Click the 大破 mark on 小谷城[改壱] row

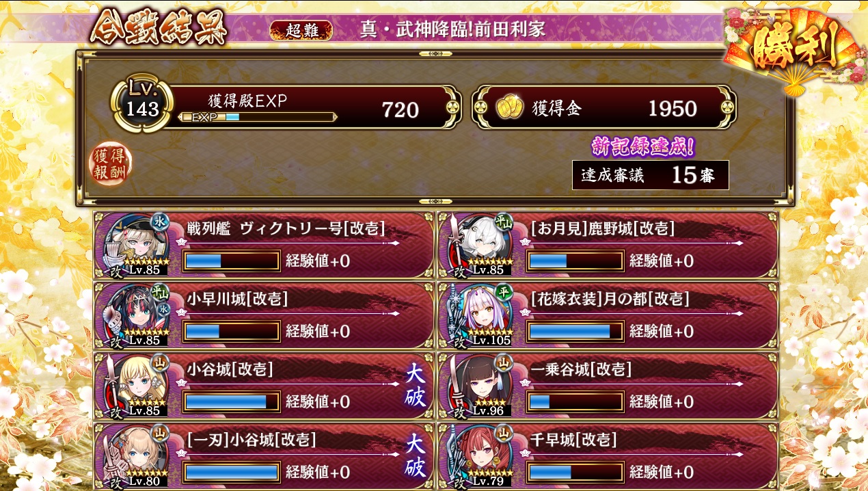click(x=416, y=386)
